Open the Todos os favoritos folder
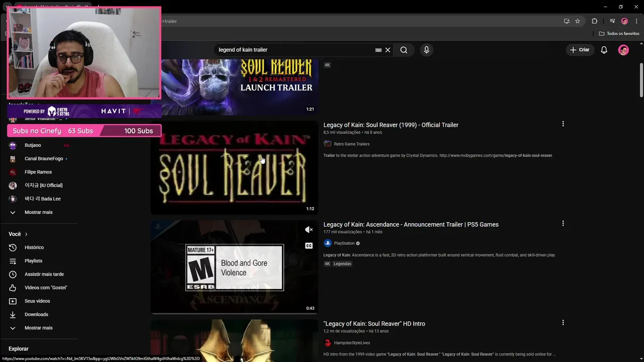Screen dimensions: 644x362 (619, 34)
